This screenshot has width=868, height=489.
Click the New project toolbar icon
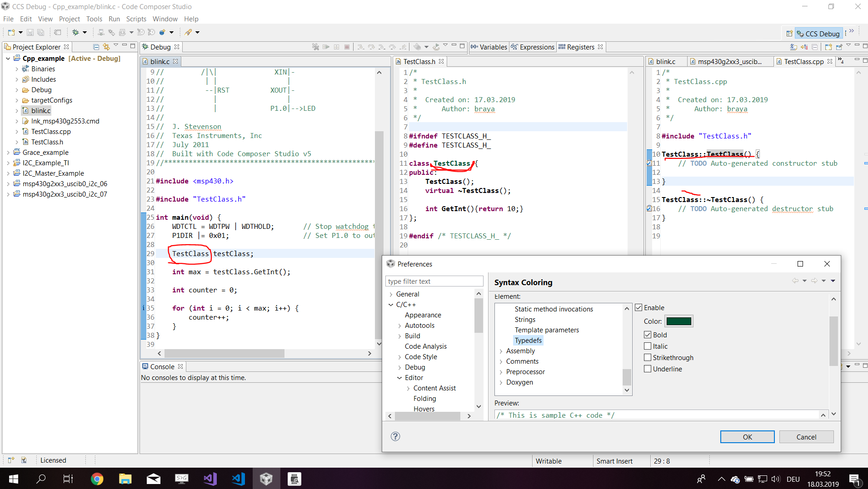(11, 32)
